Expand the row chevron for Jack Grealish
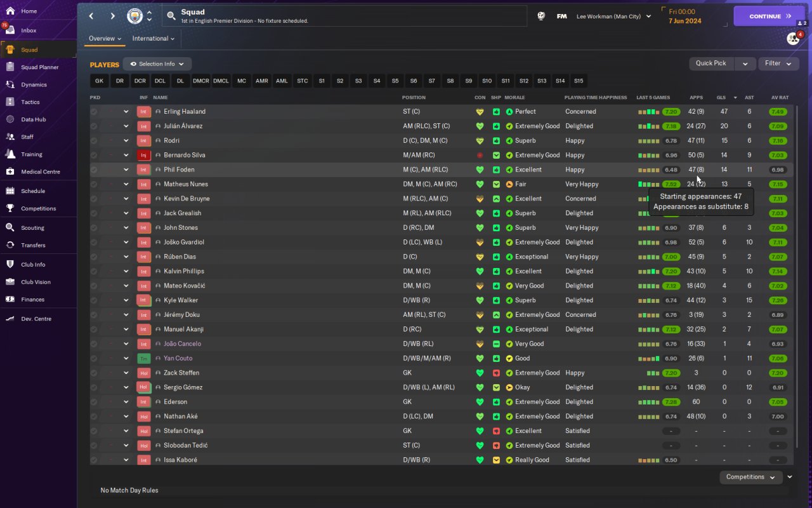The width and height of the screenshot is (812, 508). 126,213
